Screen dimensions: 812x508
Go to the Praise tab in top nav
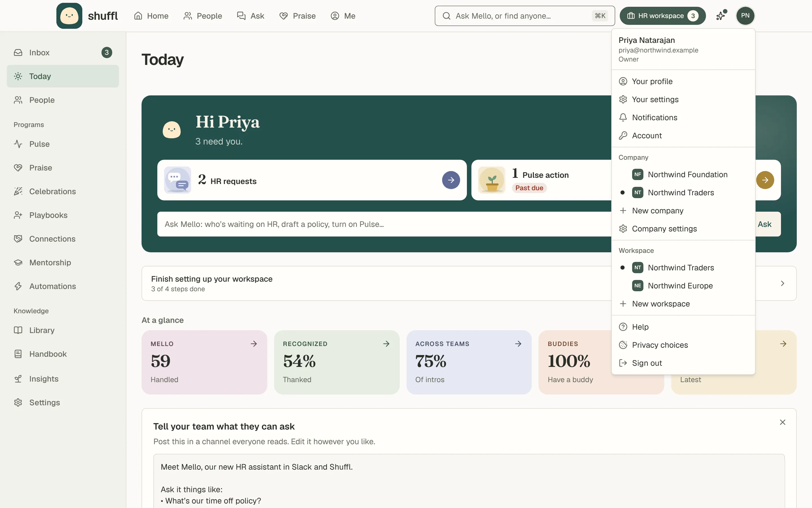(x=297, y=16)
